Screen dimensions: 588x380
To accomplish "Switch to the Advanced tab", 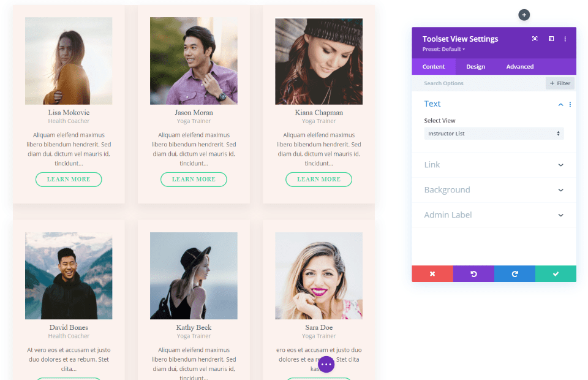I will [x=519, y=66].
